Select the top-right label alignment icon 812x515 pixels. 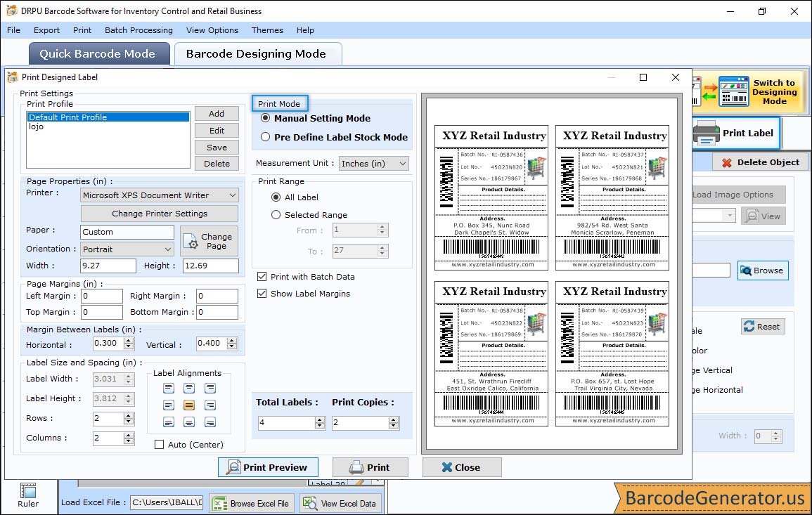pyautogui.click(x=210, y=388)
